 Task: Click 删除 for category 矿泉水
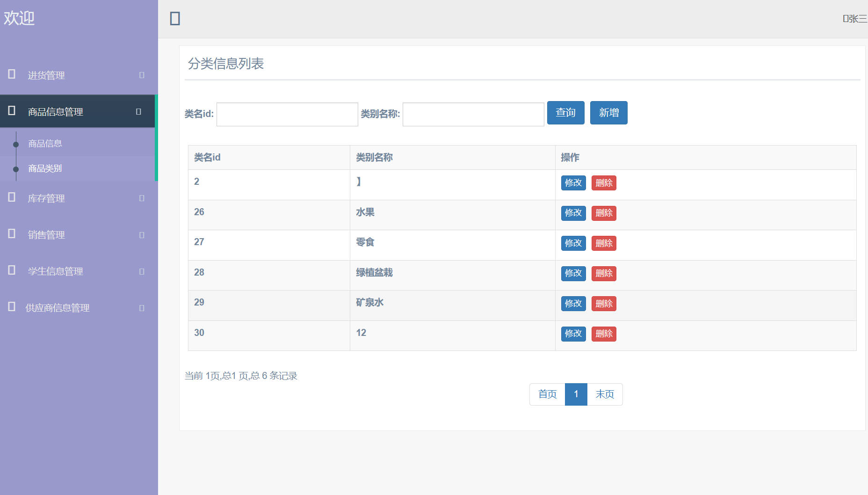pos(604,303)
